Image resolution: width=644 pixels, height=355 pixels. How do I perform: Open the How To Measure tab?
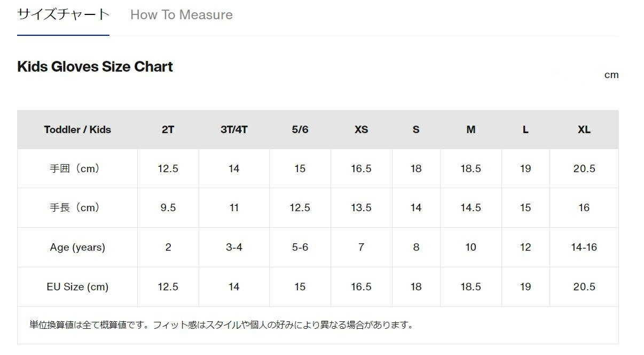[x=182, y=15]
